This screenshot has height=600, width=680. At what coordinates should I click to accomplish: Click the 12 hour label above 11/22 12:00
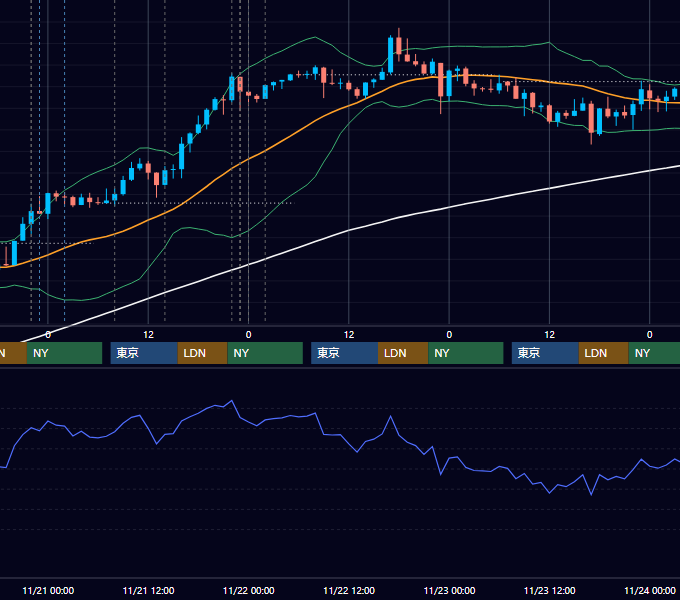(x=349, y=335)
